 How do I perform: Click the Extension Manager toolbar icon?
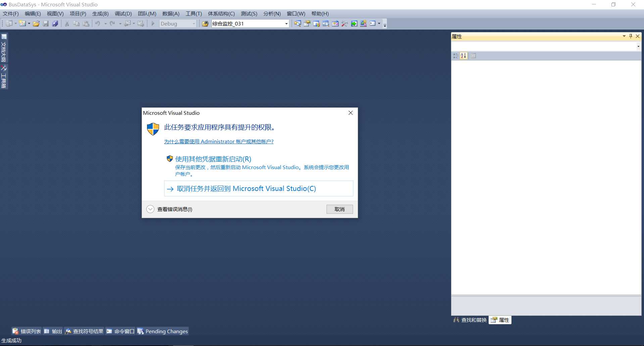[x=363, y=23]
